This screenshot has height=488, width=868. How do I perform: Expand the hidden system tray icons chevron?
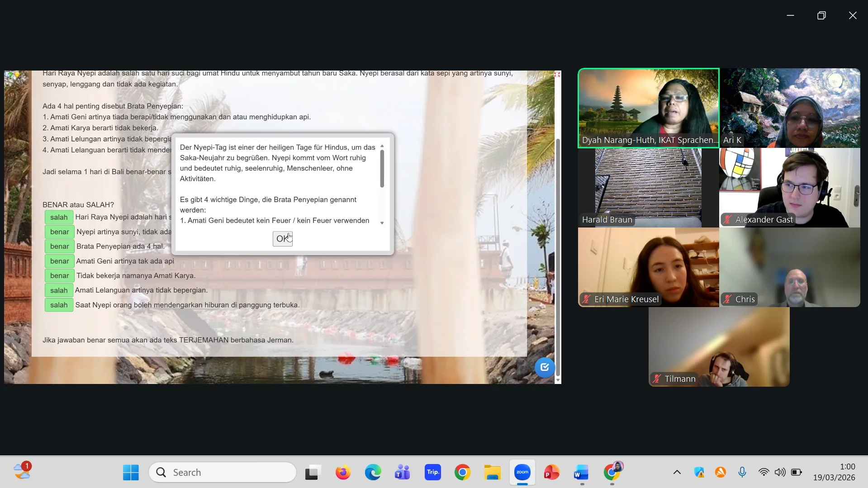pos(677,473)
